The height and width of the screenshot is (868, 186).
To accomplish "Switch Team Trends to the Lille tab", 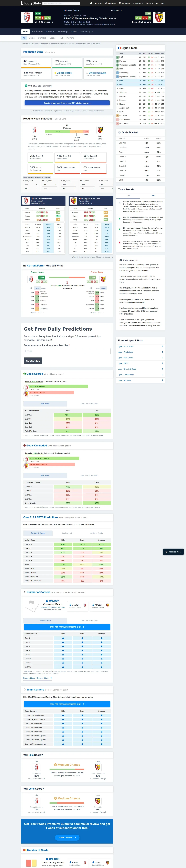I will coord(128,195).
